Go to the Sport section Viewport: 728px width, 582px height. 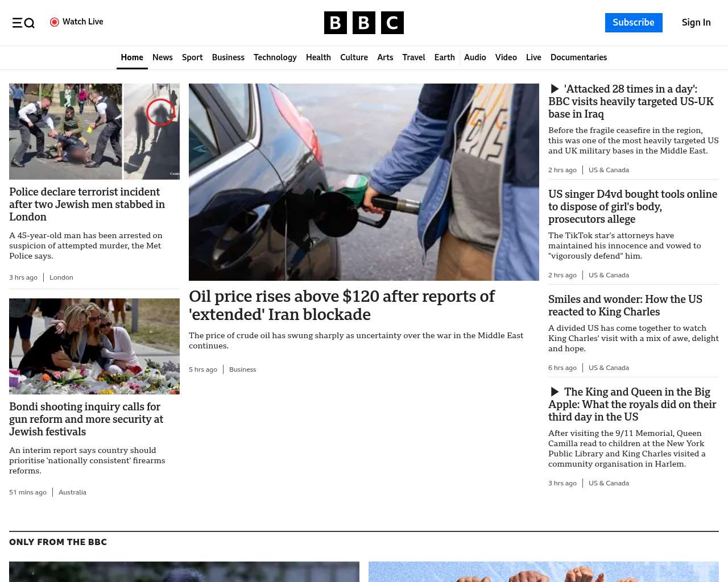[x=192, y=57]
